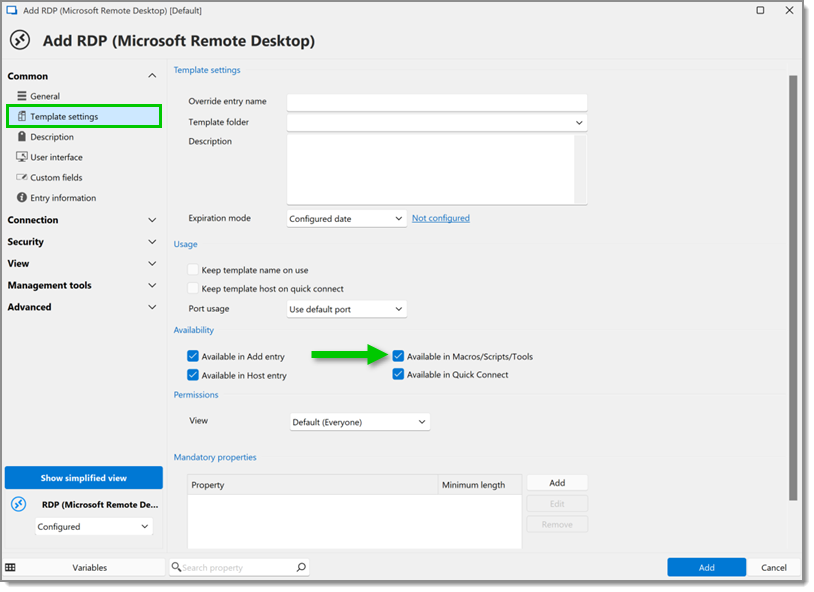This screenshot has height=592, width=814.
Task: Expand the View section
Action: pos(152,264)
